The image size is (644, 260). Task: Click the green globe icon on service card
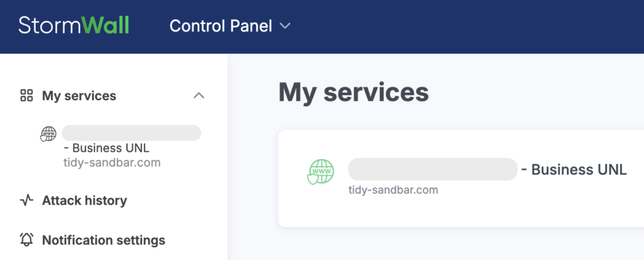(321, 171)
